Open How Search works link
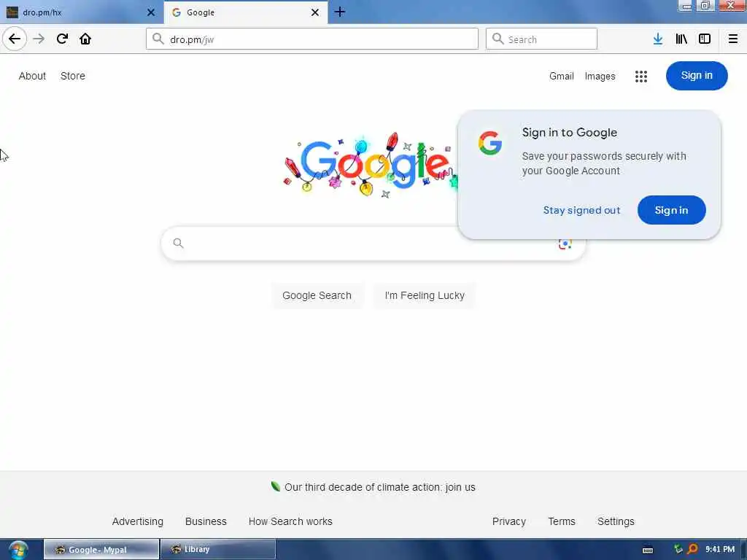 point(290,521)
